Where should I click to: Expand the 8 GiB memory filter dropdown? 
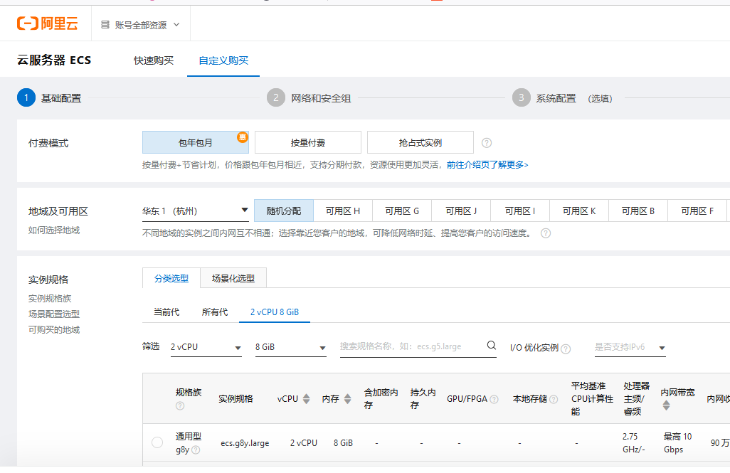click(290, 347)
